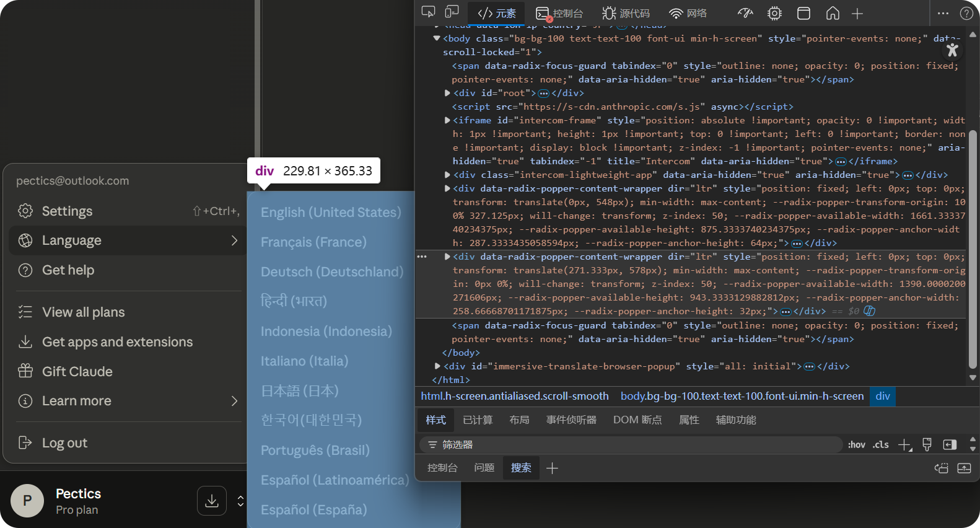Switch to 源代码 Sources tab
Viewport: 980px width, 528px height.
pyautogui.click(x=626, y=13)
